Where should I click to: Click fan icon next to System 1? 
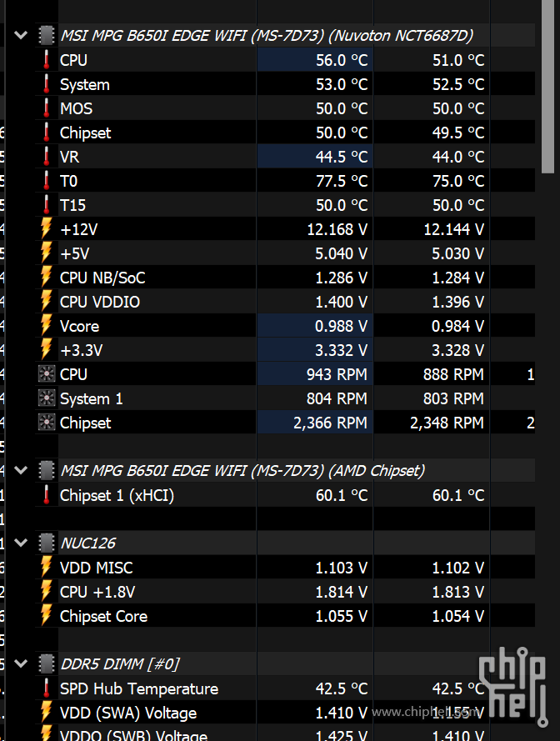coord(47,398)
